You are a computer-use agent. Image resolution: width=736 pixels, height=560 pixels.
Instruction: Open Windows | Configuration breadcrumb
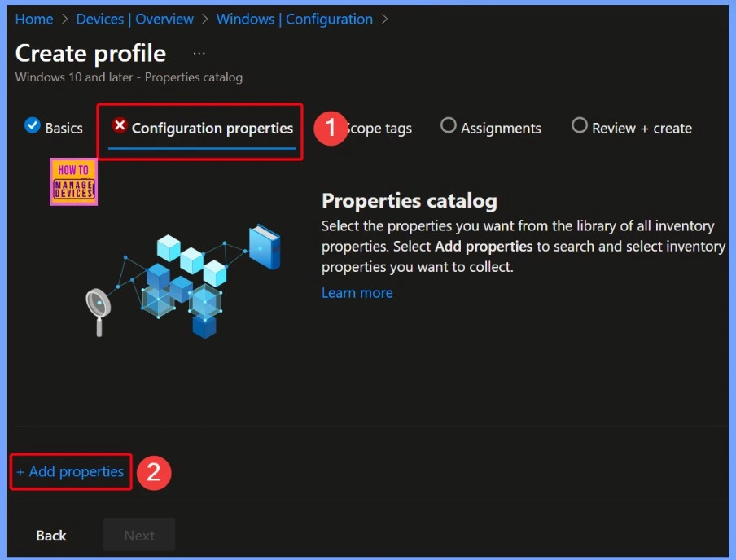point(294,20)
